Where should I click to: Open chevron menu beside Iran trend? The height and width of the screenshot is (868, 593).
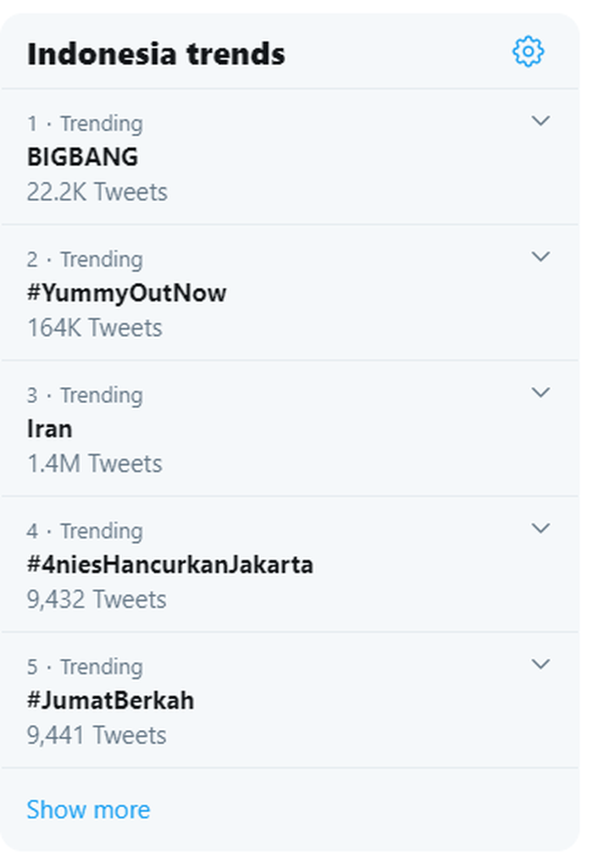pyautogui.click(x=540, y=392)
